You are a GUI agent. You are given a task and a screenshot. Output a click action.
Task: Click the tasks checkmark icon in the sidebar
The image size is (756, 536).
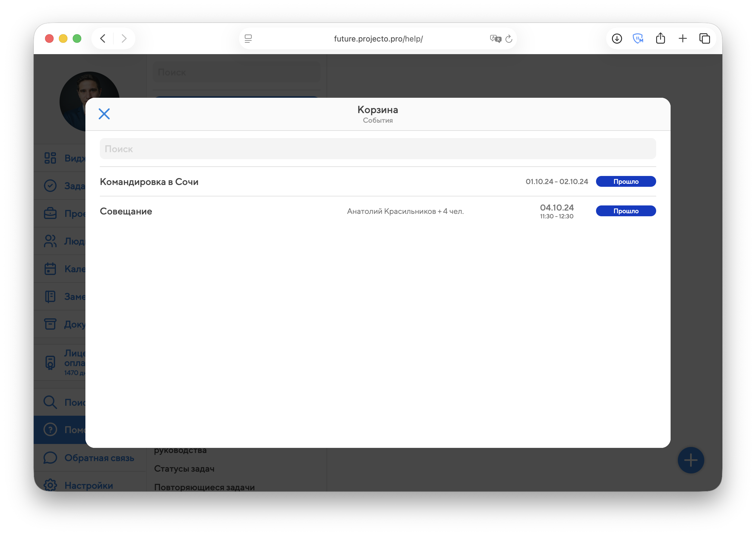(50, 186)
